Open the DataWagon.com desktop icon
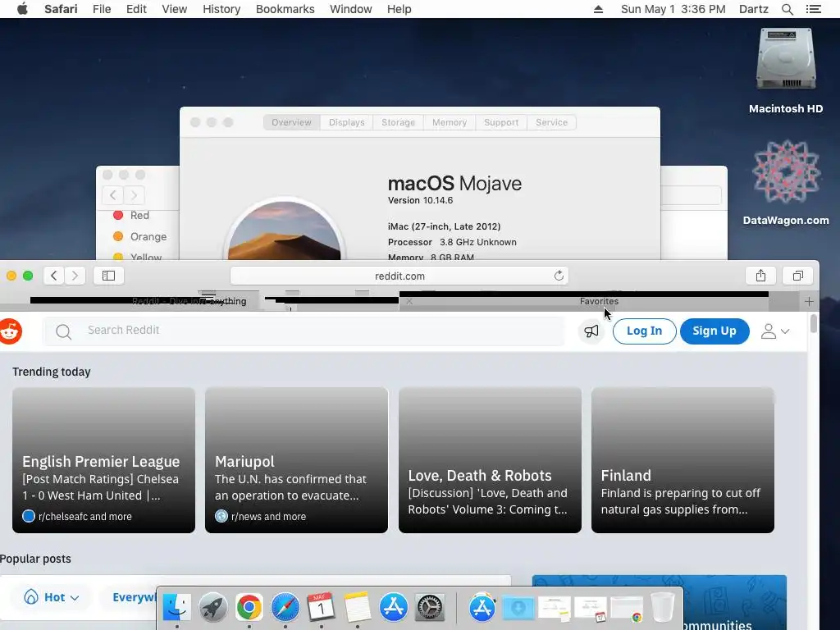This screenshot has width=840, height=630. tap(785, 182)
